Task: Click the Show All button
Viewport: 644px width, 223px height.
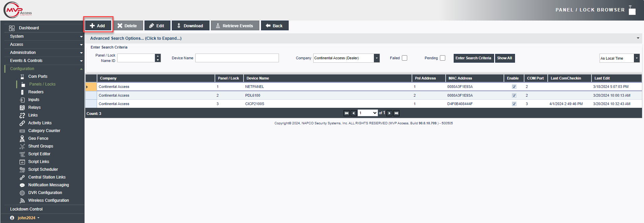Action: click(x=504, y=58)
